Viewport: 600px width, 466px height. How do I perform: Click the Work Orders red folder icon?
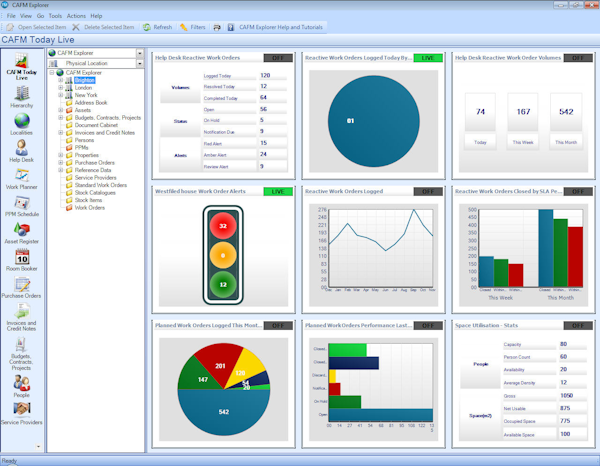coord(69,208)
